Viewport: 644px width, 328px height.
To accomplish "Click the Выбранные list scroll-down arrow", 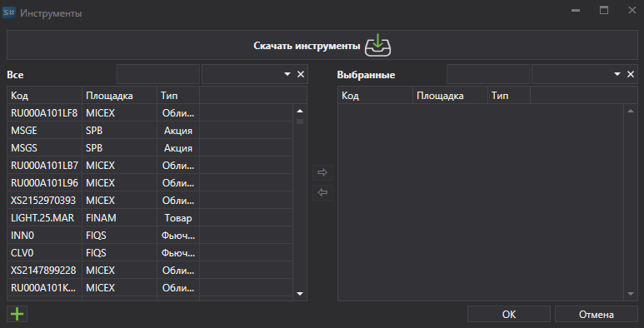I will [x=631, y=294].
